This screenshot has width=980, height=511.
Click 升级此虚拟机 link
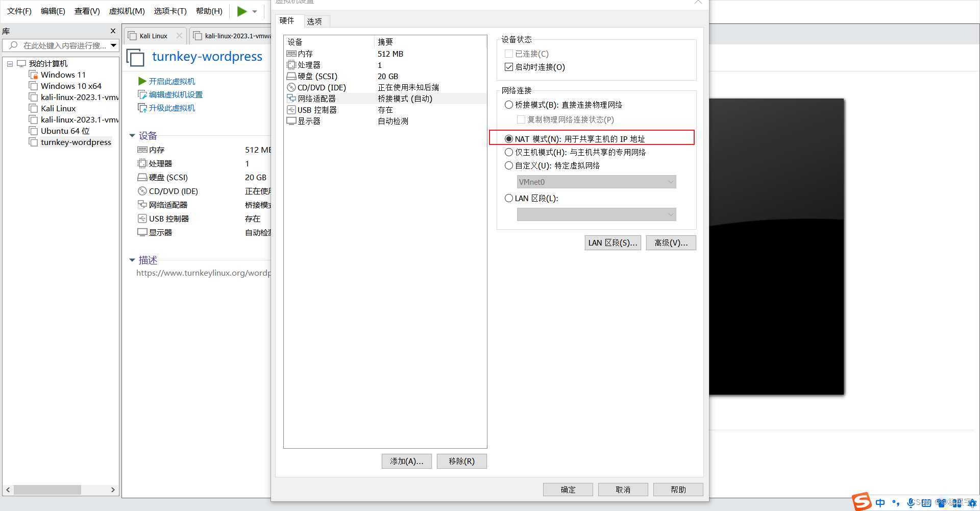pyautogui.click(x=171, y=108)
